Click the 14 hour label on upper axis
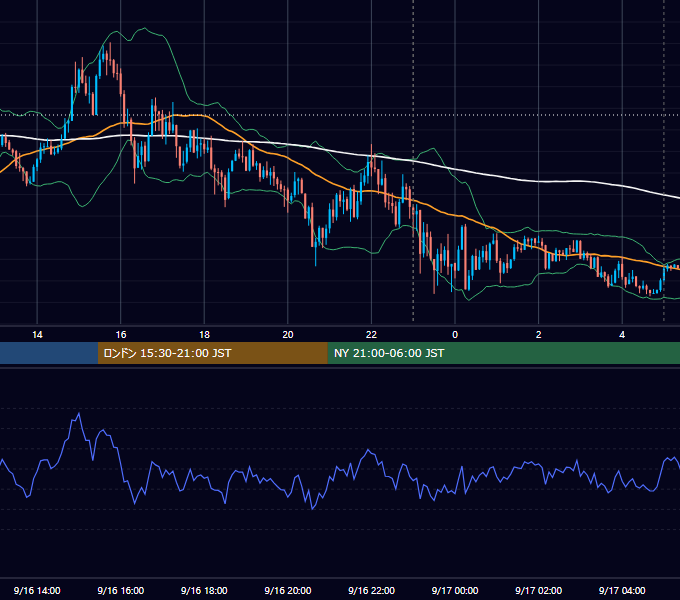 tap(37, 335)
